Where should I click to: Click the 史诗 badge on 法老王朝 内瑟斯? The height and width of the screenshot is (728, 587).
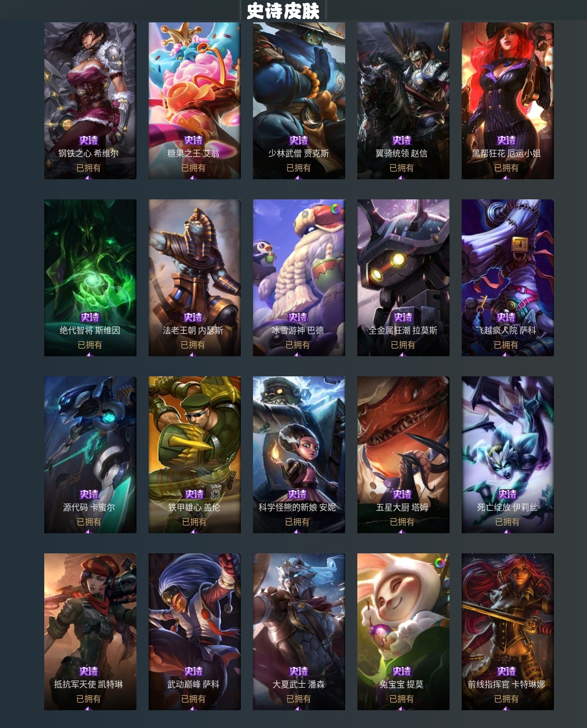pyautogui.click(x=193, y=317)
